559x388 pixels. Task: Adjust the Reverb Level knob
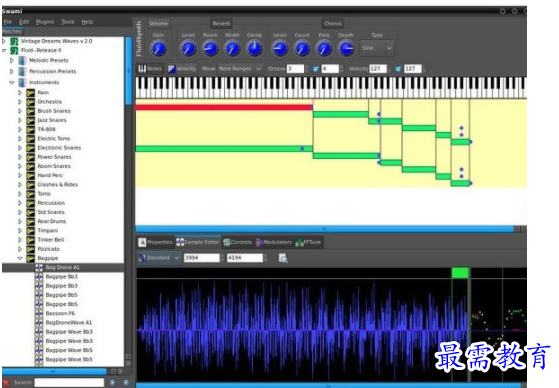pyautogui.click(x=188, y=48)
